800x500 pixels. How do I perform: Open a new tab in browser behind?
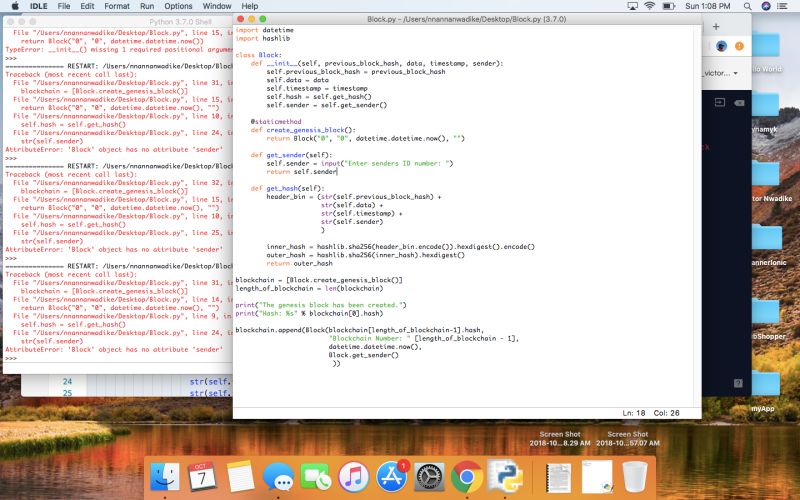[716, 26]
